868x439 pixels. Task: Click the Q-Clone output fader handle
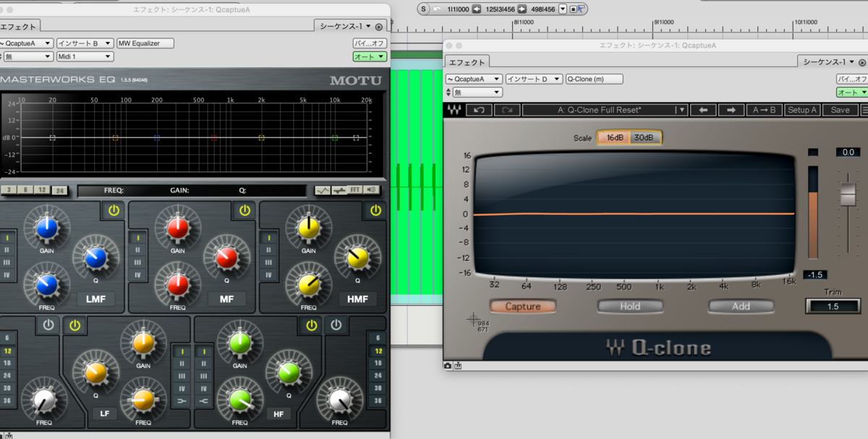[848, 194]
